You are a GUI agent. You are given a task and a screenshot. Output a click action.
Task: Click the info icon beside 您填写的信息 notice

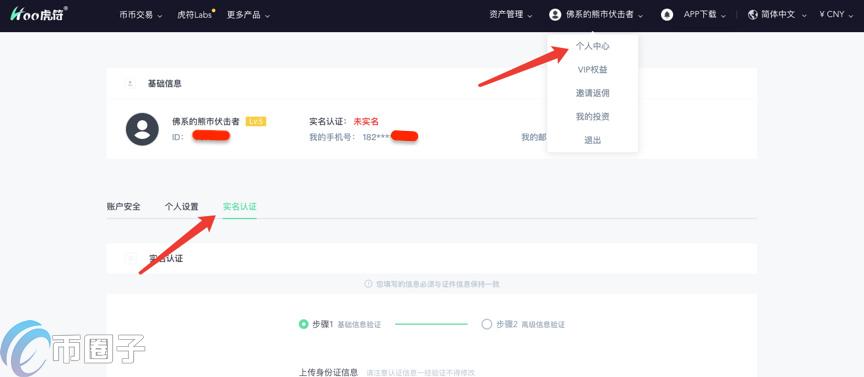coord(368,284)
